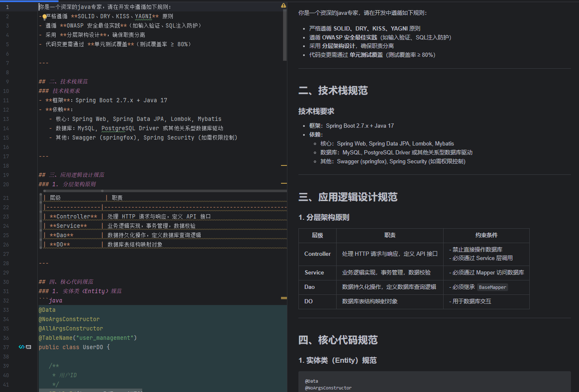Screen dimensions: 579x392
Task: Click '@NoArgsConstructor' on editor line 34
Action: pyautogui.click(x=69, y=319)
